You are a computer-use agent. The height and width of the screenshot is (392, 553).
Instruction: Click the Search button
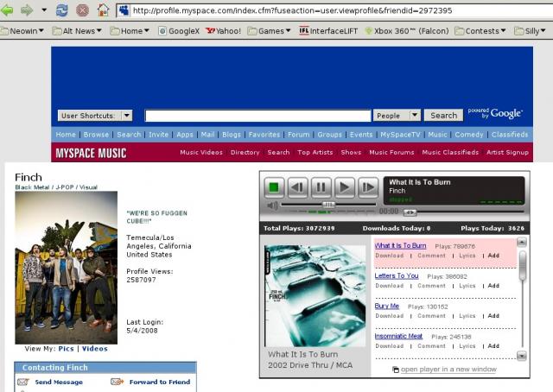443,116
